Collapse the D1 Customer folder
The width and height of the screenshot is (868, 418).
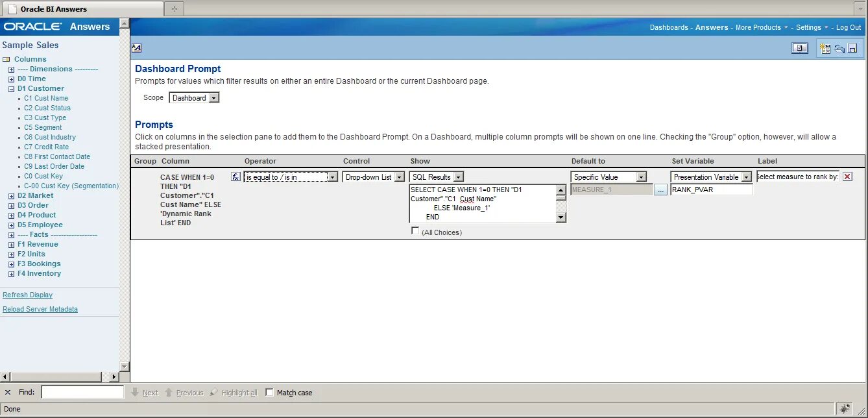click(11, 88)
